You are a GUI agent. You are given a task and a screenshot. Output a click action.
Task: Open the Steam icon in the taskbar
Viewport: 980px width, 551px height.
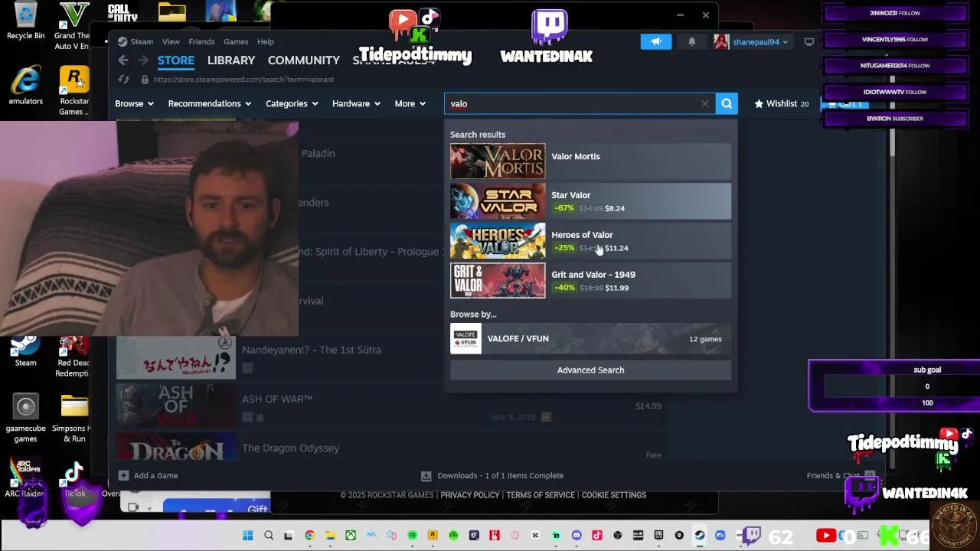pyautogui.click(x=700, y=536)
